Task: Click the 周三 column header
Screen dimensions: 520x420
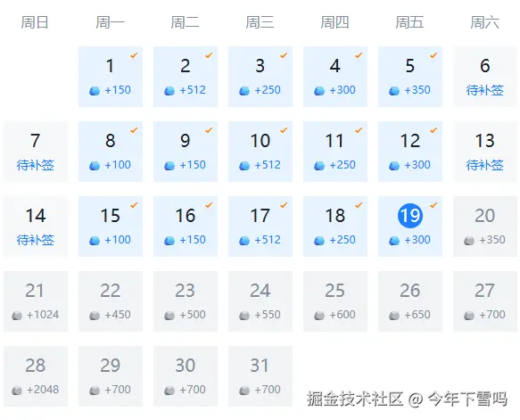Action: 260,22
